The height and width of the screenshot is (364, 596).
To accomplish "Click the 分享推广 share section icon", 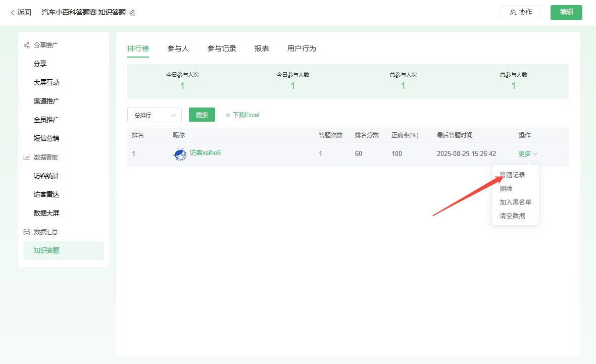I will pos(27,45).
